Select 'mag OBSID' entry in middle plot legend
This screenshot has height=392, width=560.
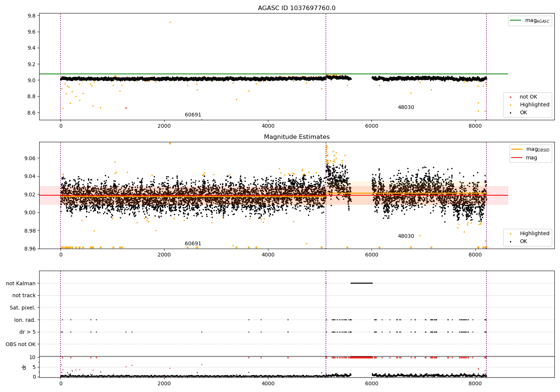coord(531,149)
